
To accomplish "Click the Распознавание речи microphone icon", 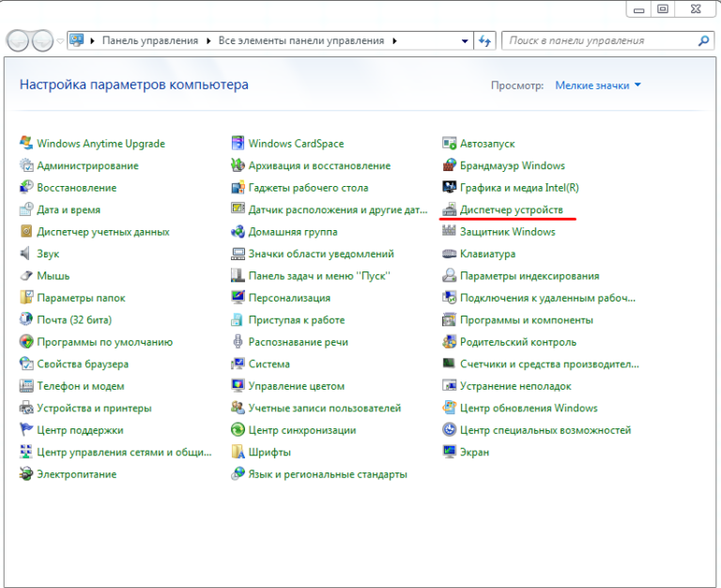I will pos(238,341).
